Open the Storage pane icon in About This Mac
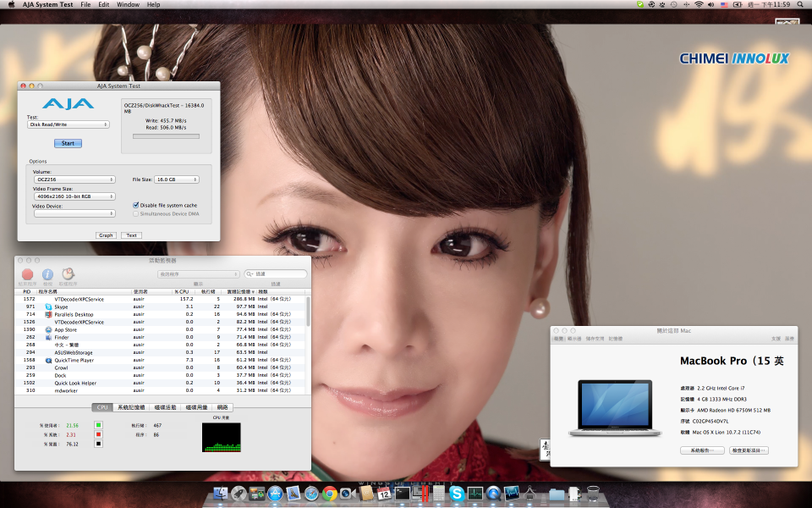Screen dimensions: 812x508 (x=593, y=337)
